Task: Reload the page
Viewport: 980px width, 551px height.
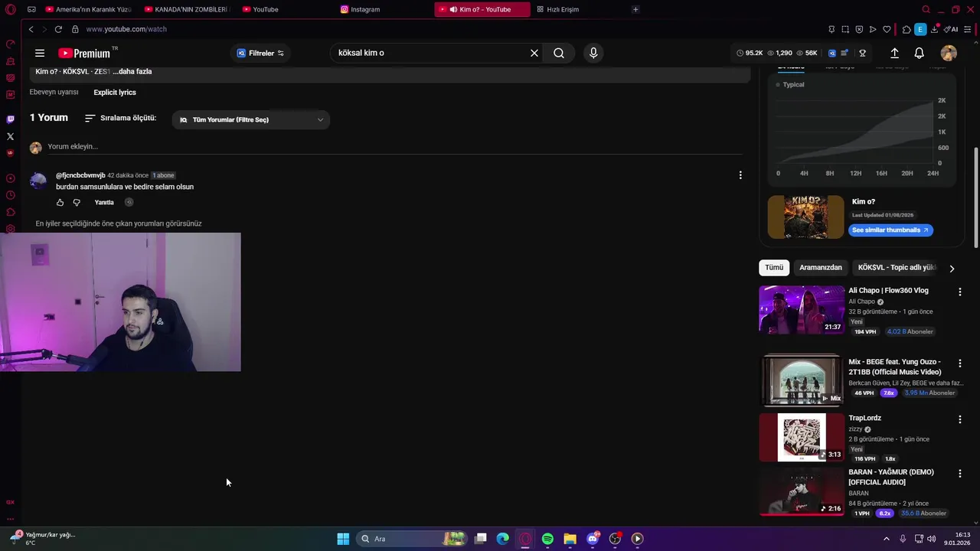Action: coord(58,29)
